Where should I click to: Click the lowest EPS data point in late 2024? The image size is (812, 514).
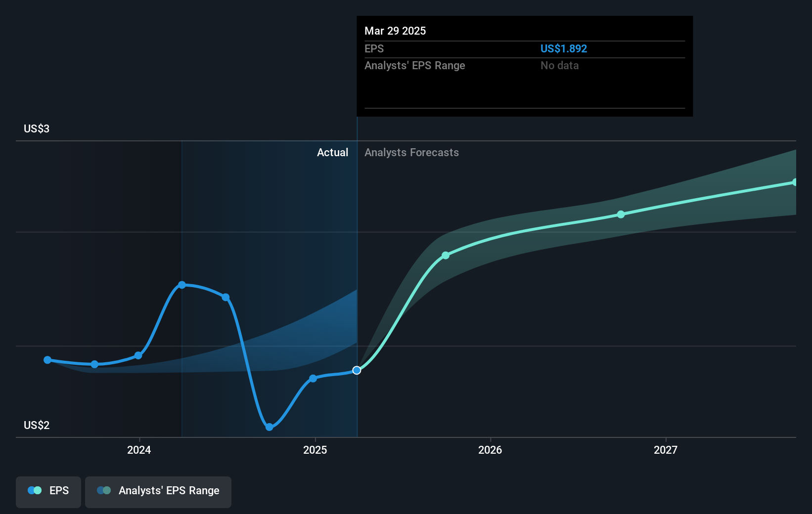pyautogui.click(x=269, y=427)
